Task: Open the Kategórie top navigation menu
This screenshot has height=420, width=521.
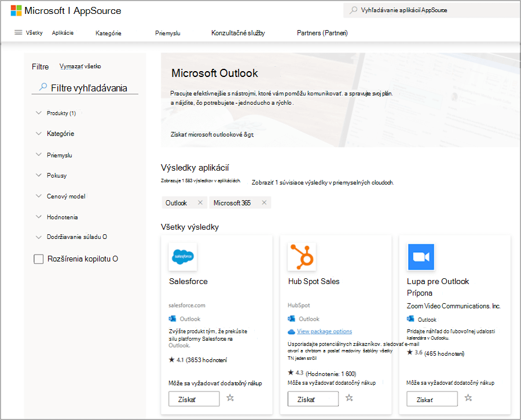Action: pyautogui.click(x=108, y=33)
